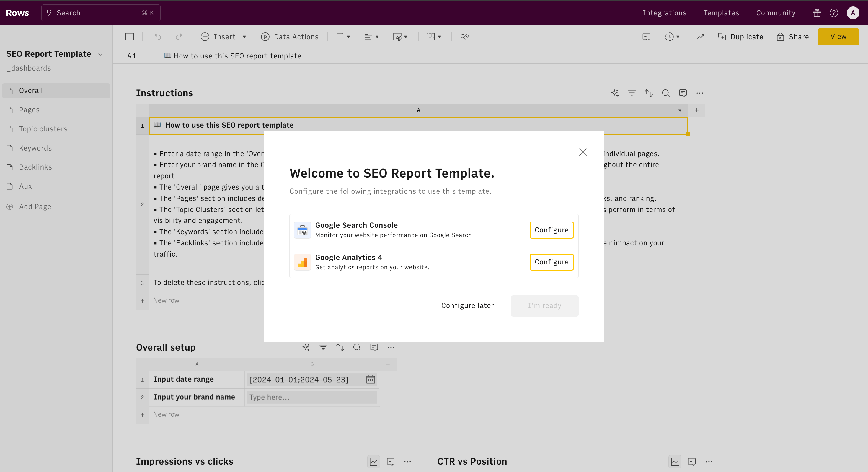This screenshot has width=868, height=472.
Task: Click the _dashboards folder label
Action: tap(29, 68)
